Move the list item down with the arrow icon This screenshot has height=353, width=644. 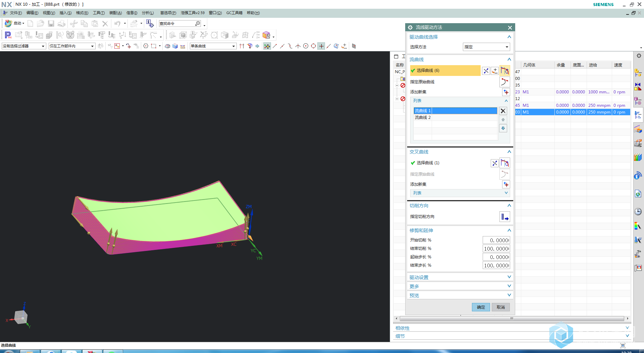click(503, 128)
